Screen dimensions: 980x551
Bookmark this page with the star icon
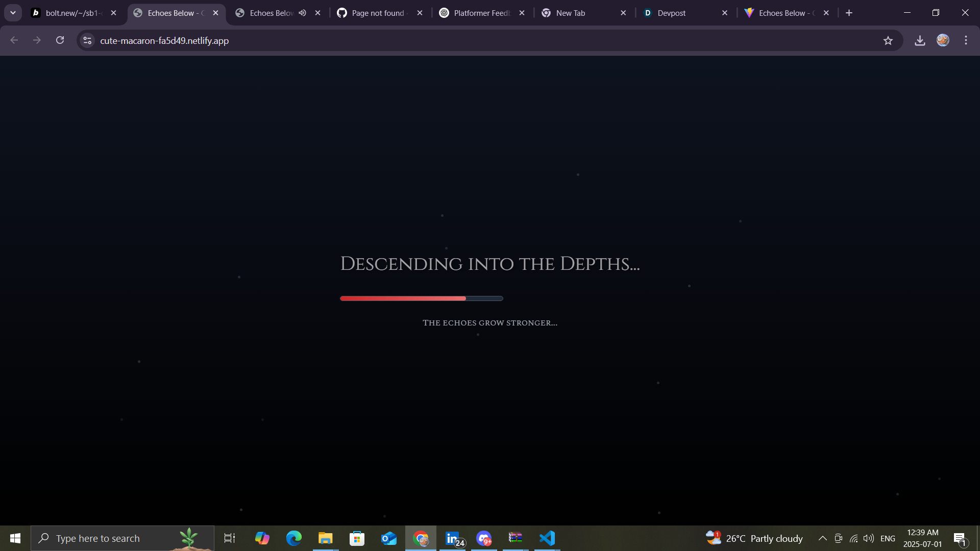pyautogui.click(x=888, y=41)
